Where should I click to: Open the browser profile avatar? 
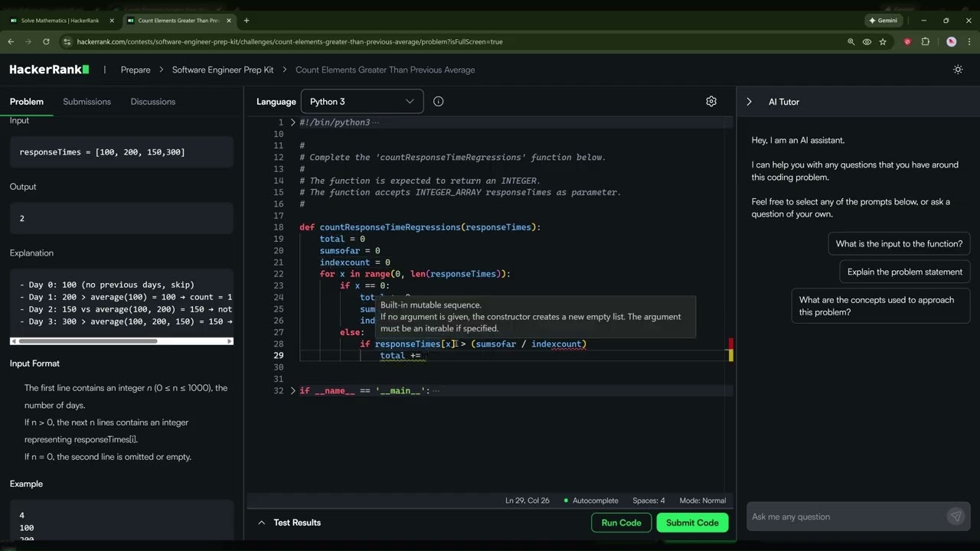(952, 42)
